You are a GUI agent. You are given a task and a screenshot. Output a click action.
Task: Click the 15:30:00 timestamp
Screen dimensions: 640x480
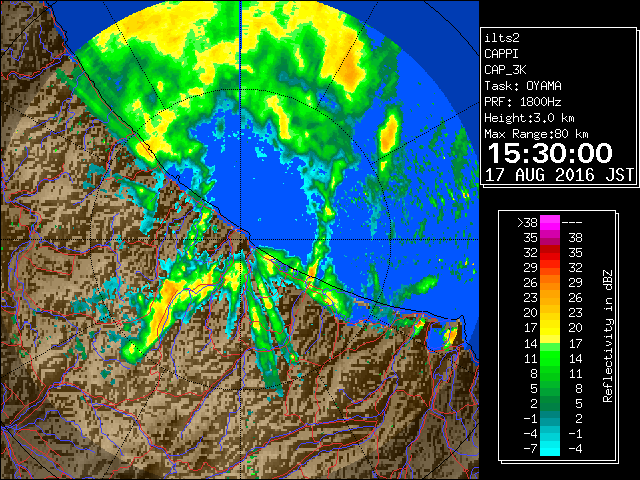pos(550,153)
